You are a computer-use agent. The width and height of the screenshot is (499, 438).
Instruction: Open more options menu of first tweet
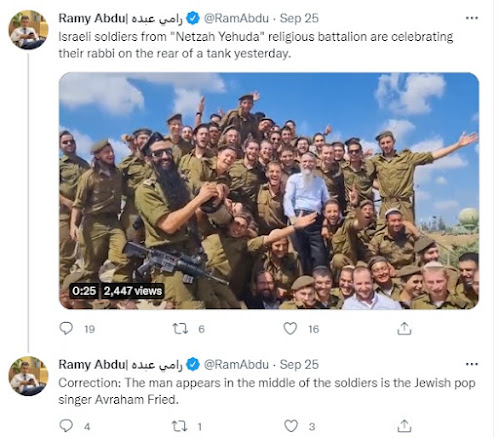click(472, 18)
